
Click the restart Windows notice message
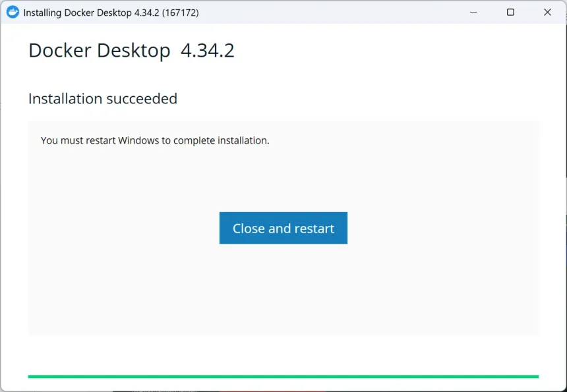coord(154,140)
